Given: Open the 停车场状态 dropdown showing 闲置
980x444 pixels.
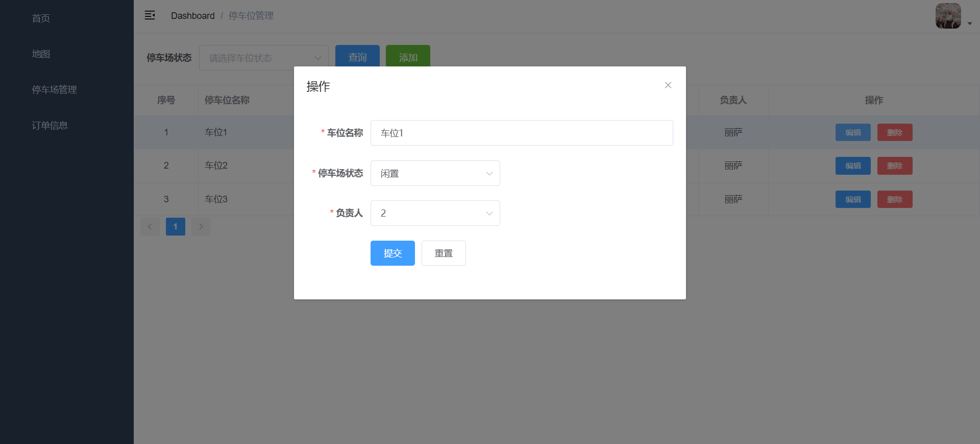Looking at the screenshot, I should pyautogui.click(x=435, y=173).
